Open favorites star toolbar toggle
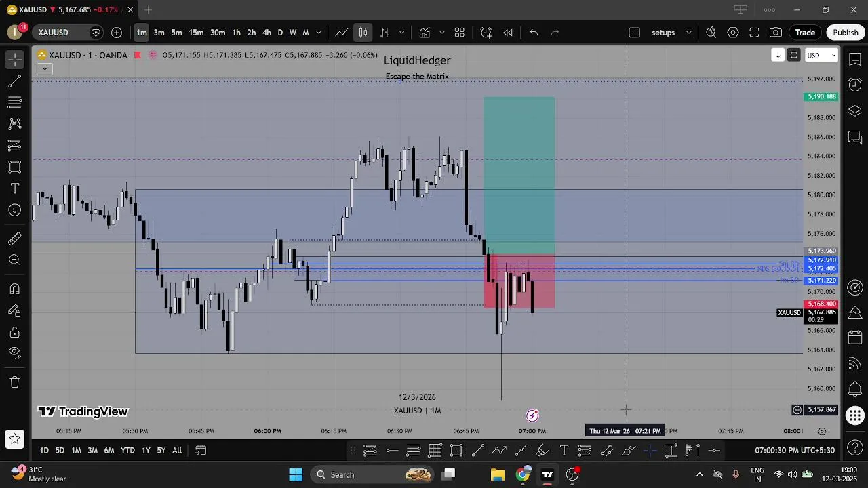 [x=14, y=439]
